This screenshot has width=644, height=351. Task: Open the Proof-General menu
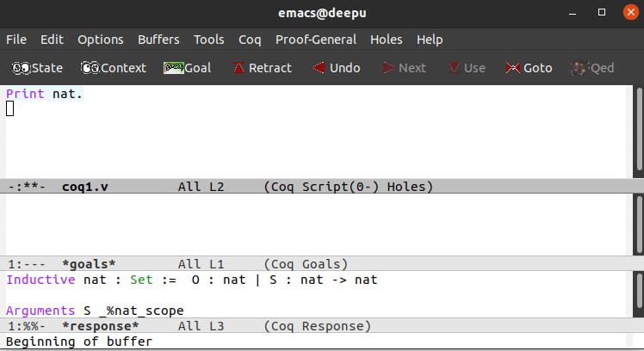316,40
